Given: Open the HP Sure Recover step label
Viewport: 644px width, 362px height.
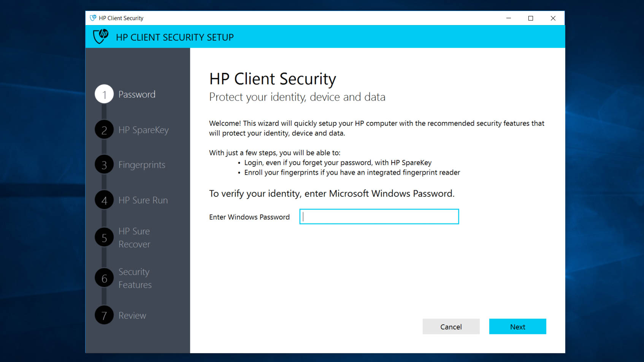Looking at the screenshot, I should (134, 238).
